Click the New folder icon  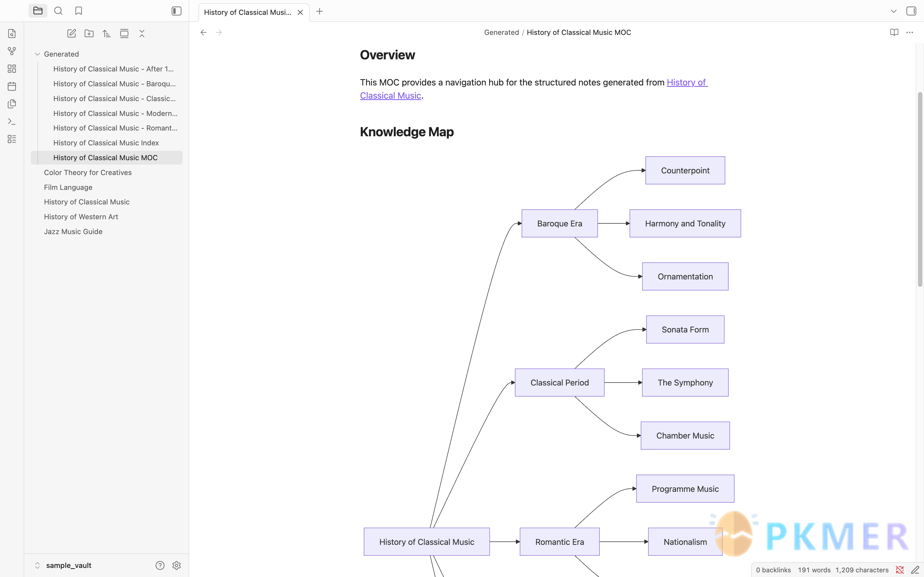(89, 34)
